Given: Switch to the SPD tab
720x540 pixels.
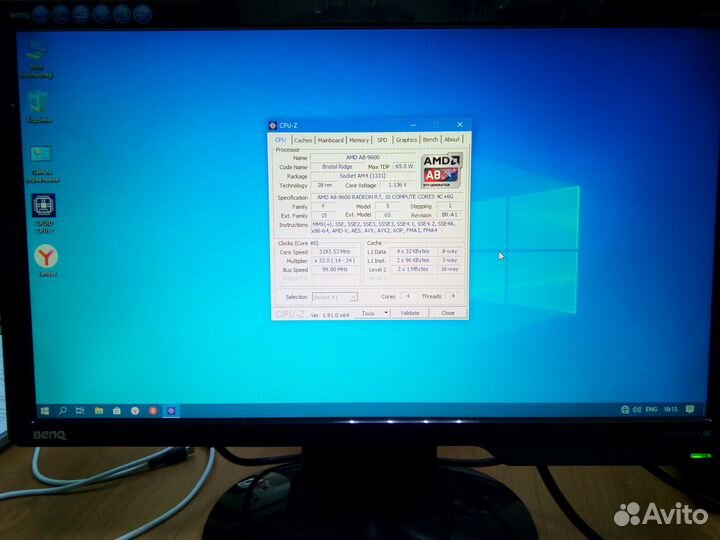Looking at the screenshot, I should point(382,140).
